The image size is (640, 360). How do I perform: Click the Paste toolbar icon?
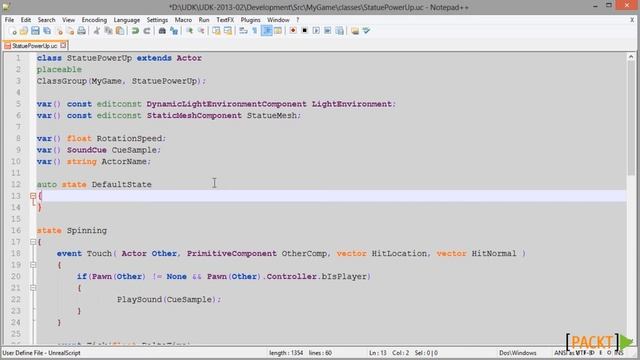[x=120, y=31]
